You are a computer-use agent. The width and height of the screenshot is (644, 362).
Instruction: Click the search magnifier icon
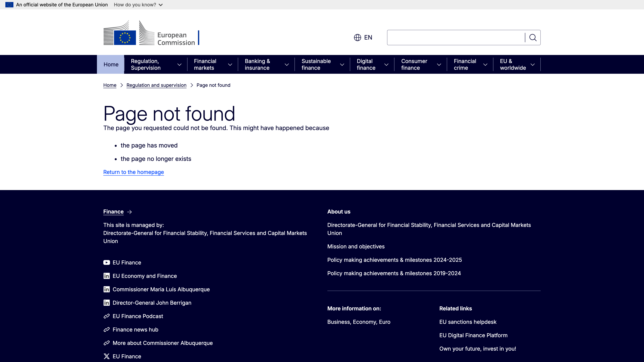point(533,38)
